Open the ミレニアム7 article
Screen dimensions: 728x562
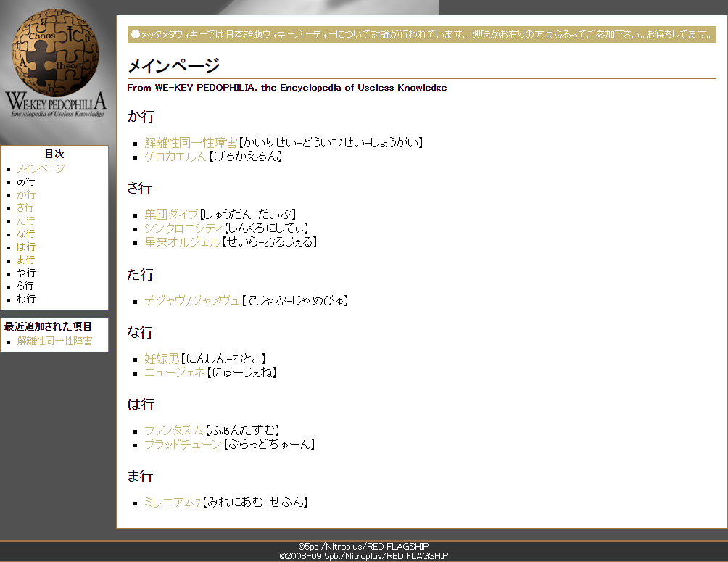[173, 502]
